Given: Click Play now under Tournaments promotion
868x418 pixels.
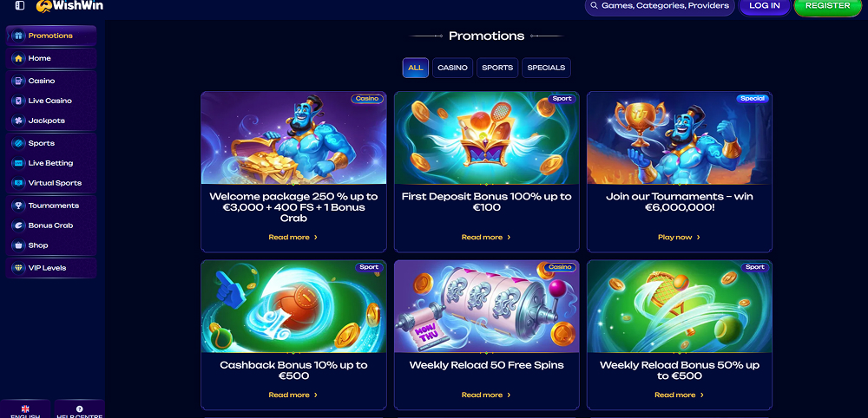Looking at the screenshot, I should [x=680, y=238].
